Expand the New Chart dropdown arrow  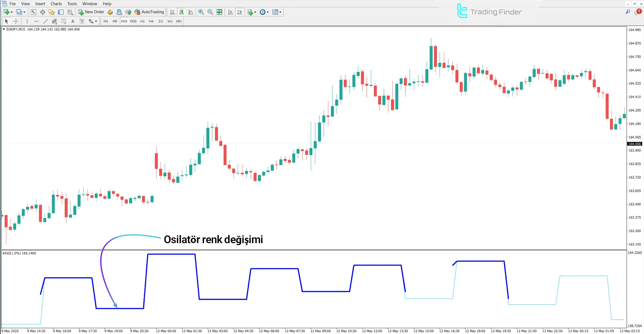point(12,12)
